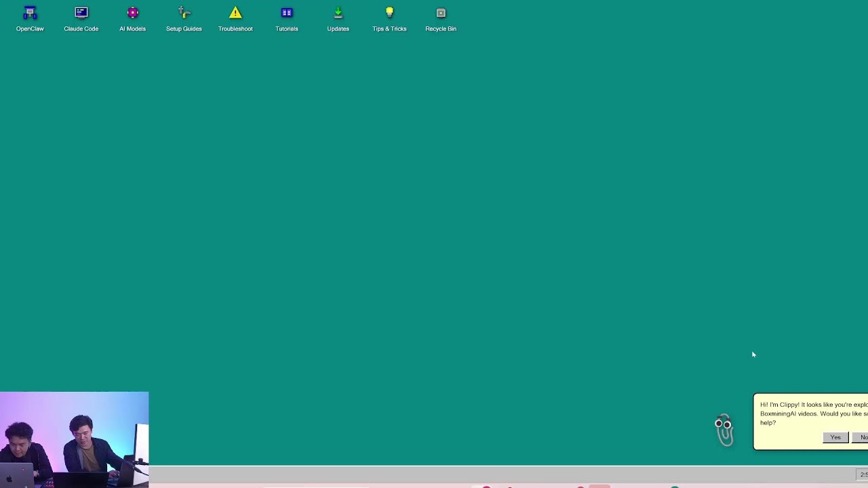The height and width of the screenshot is (488, 868).
Task: Click the Clippy paperclip character
Action: (724, 430)
